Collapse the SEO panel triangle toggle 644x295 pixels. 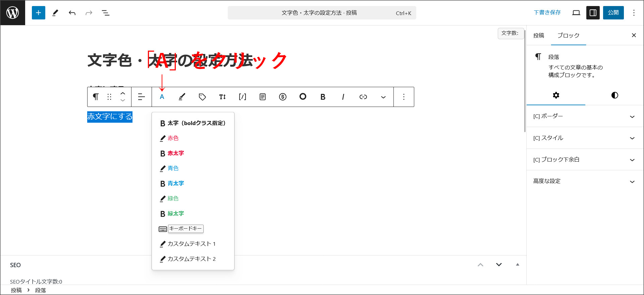tap(518, 265)
